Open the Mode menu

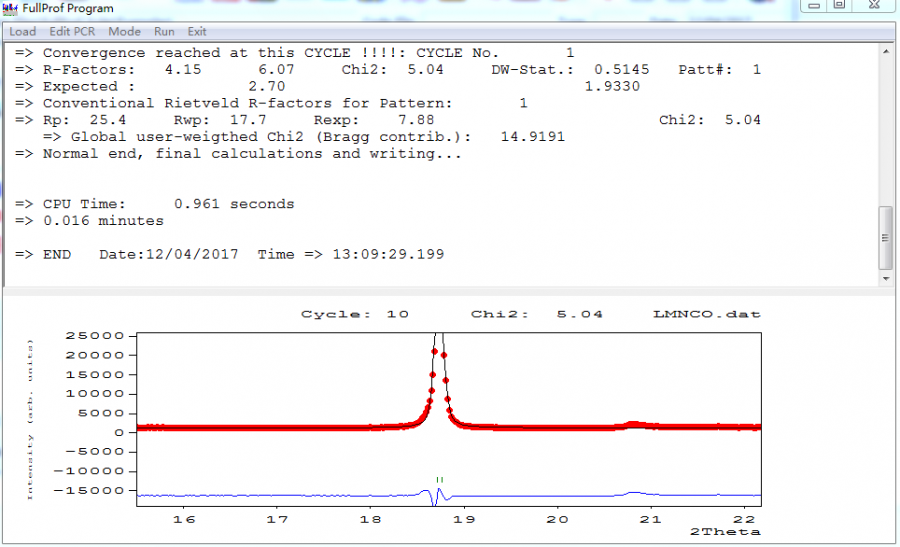125,32
